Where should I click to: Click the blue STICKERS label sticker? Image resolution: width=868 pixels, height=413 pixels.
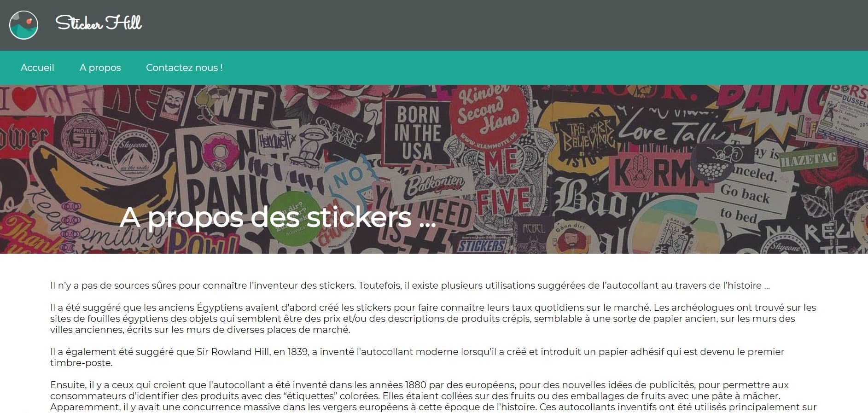[480, 245]
